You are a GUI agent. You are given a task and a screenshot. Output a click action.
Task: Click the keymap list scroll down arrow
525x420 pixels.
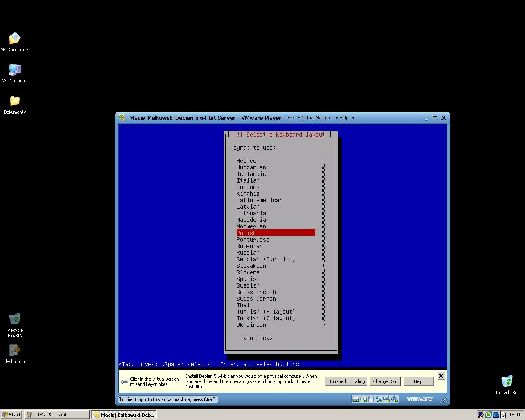tap(324, 324)
